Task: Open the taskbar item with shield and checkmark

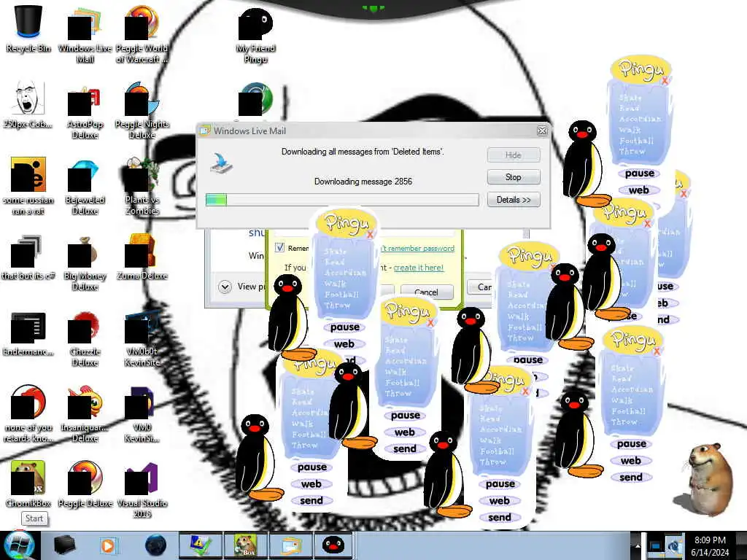Action: pos(200,545)
